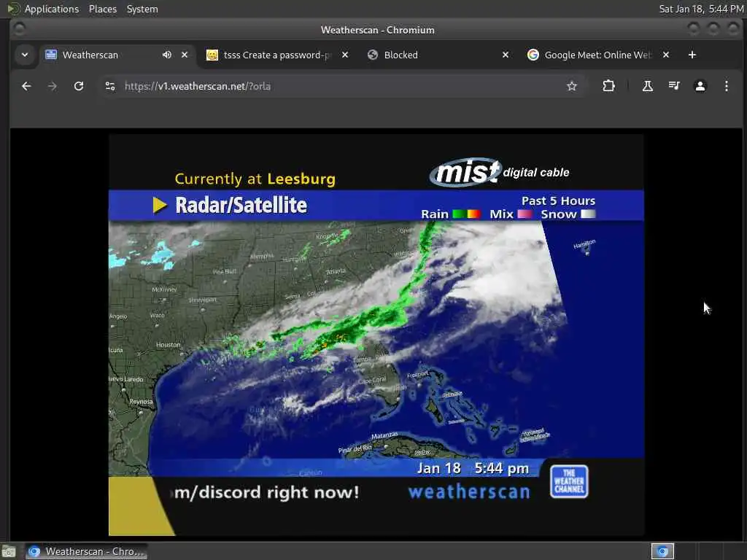Click the Snow color legend swatch

[588, 214]
